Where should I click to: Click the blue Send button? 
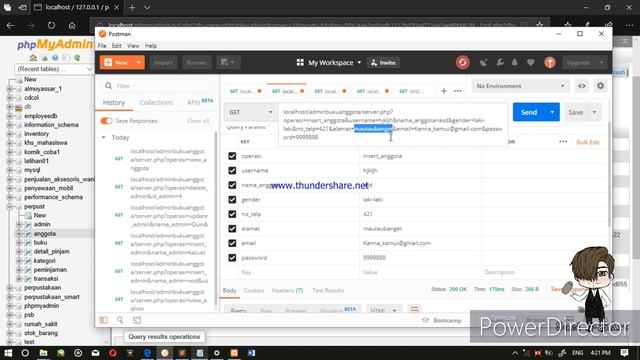click(x=529, y=112)
